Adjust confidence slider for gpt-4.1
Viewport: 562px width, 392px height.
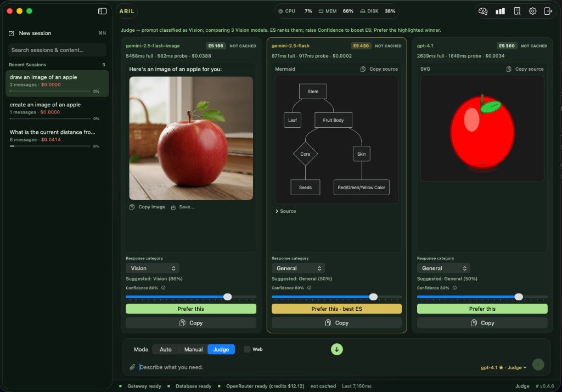518,297
